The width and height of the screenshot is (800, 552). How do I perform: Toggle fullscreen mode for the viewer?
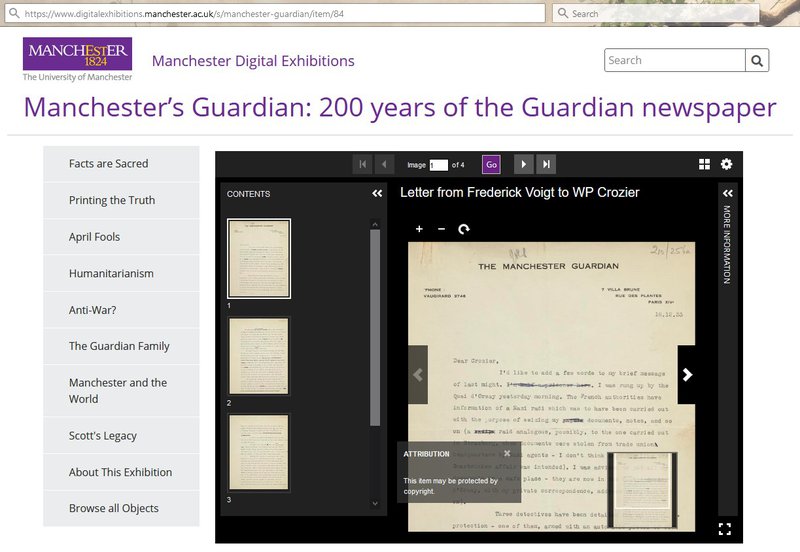tap(724, 529)
